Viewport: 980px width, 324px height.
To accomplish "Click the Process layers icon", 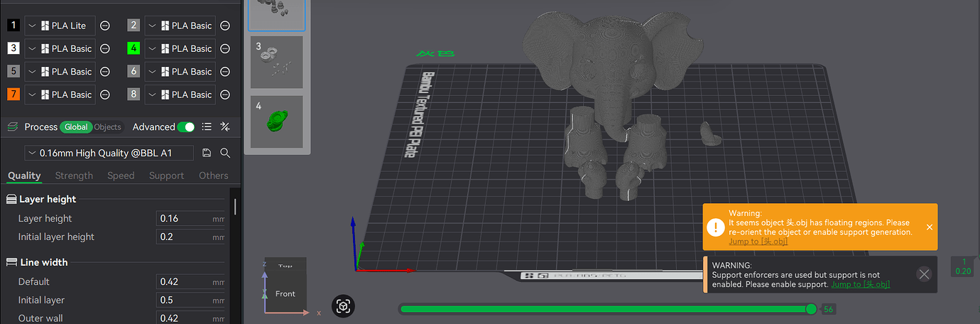I will click(12, 126).
